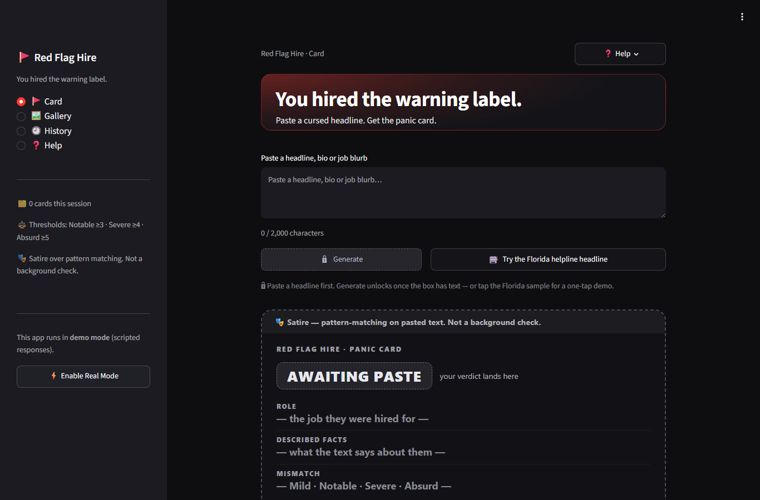Viewport: 760px width, 500px height.
Task: Select the History radio button
Action: pos(21,131)
